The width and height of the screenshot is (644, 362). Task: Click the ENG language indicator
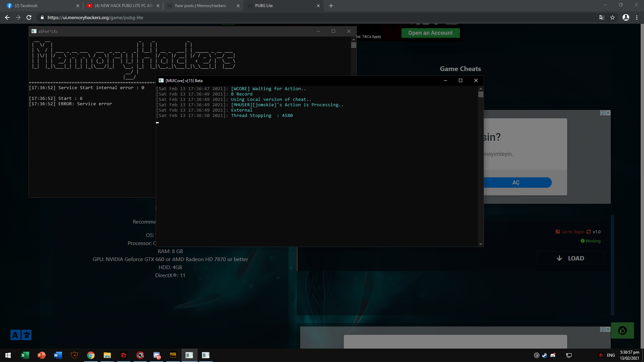611,355
